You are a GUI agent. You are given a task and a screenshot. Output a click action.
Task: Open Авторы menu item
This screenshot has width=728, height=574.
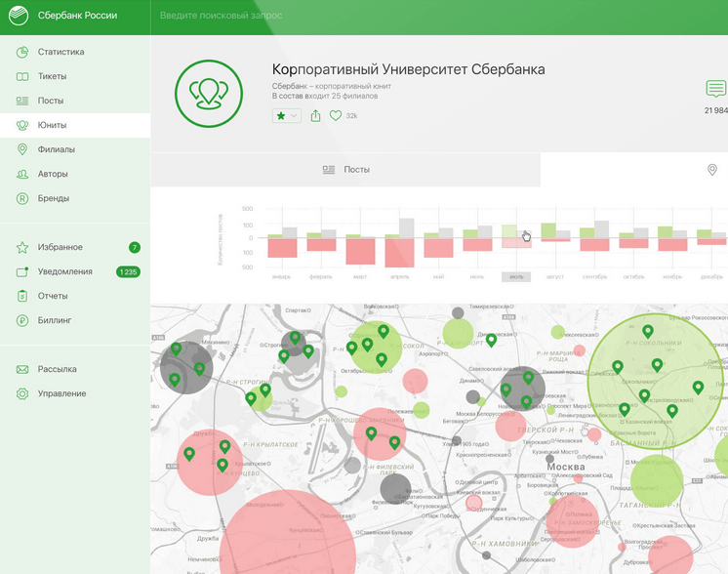(x=75, y=174)
